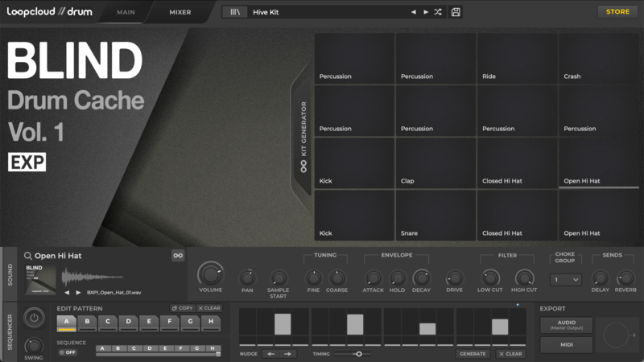The image size is (644, 362).
Task: Load the previous kit preset arrow
Action: click(x=413, y=12)
